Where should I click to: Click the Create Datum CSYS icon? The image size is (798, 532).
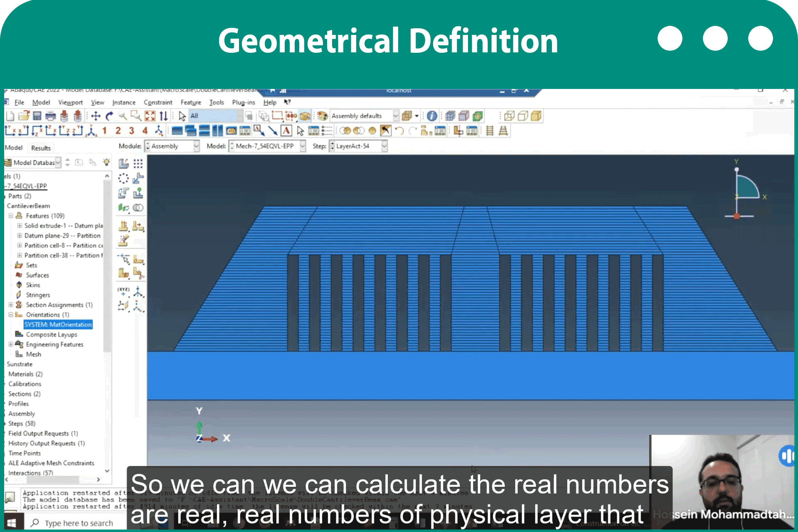[x=138, y=291]
